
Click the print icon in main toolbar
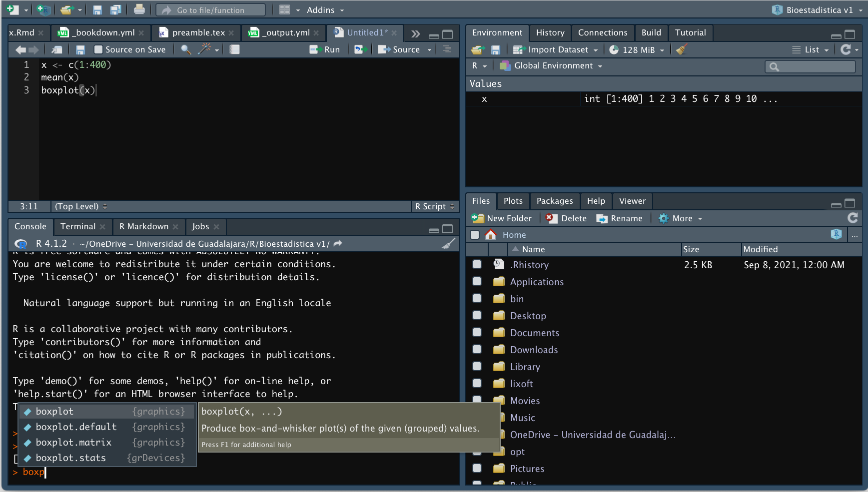click(x=139, y=10)
